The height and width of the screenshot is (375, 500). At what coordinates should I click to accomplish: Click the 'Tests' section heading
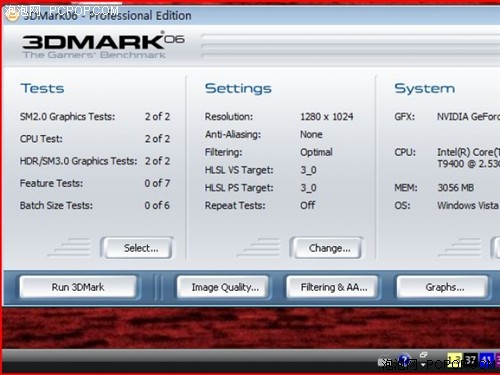coord(42,89)
